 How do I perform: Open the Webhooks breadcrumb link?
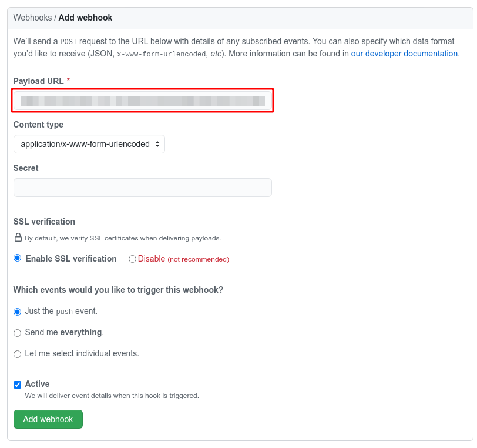(32, 18)
